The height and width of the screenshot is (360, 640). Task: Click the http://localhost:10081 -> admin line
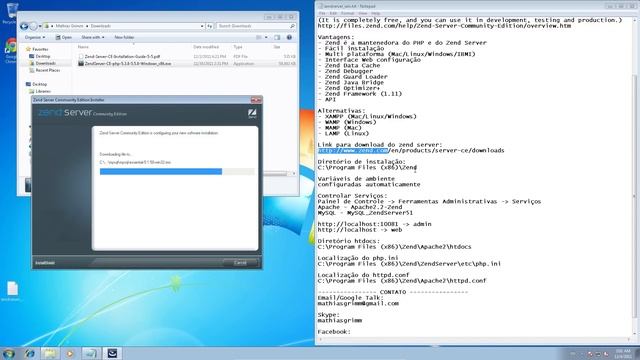pyautogui.click(x=374, y=224)
